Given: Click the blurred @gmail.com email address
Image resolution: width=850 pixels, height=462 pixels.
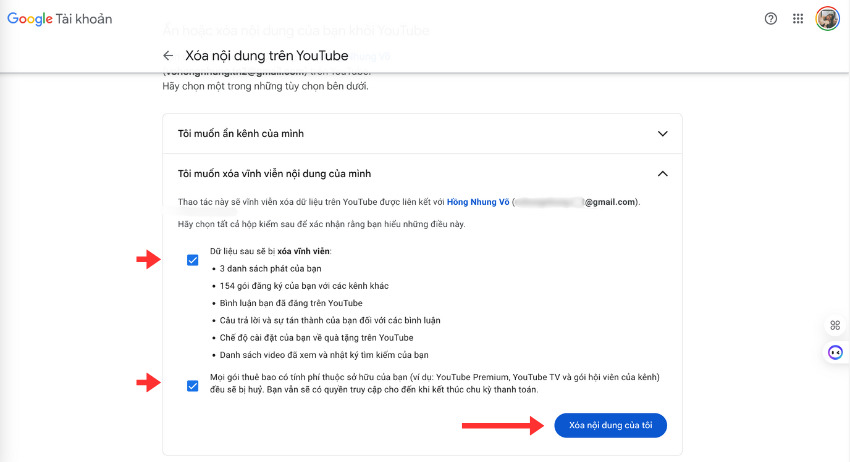Looking at the screenshot, I should (576, 202).
